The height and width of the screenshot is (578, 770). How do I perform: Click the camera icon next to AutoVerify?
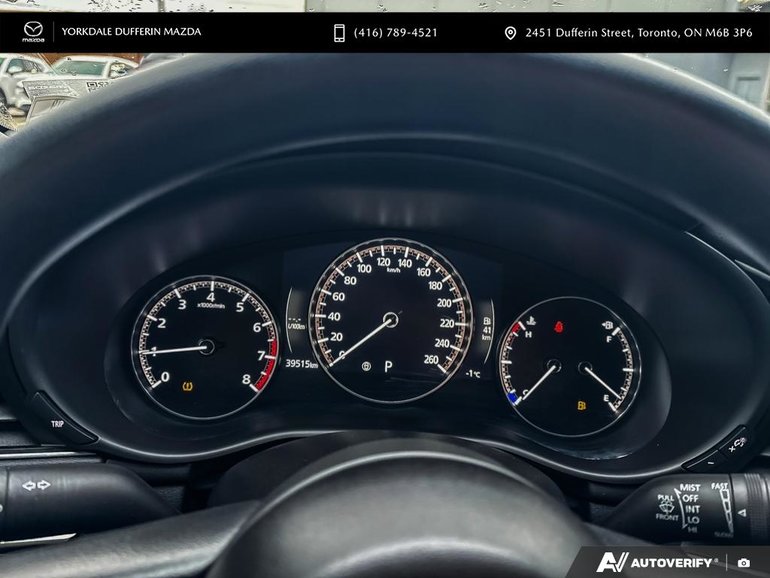click(743, 563)
